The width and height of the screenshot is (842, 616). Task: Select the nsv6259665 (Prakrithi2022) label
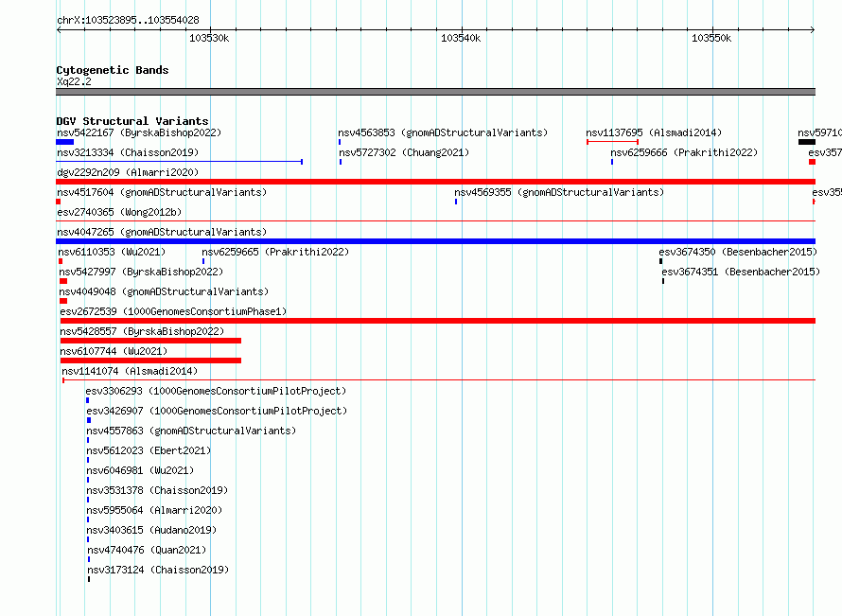click(275, 252)
